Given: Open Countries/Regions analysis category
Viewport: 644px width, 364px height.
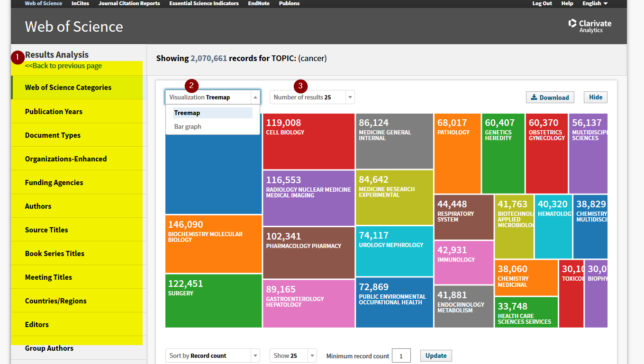Looking at the screenshot, I should point(55,301).
